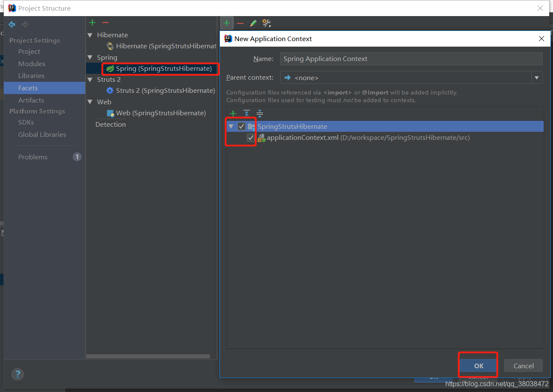The width and height of the screenshot is (553, 392).
Task: Click the Struts 2 gear facet icon
Action: pyautogui.click(x=110, y=91)
